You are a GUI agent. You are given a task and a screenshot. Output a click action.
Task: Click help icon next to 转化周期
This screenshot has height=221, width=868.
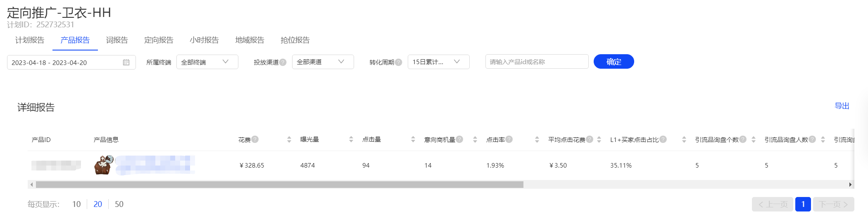coord(398,62)
